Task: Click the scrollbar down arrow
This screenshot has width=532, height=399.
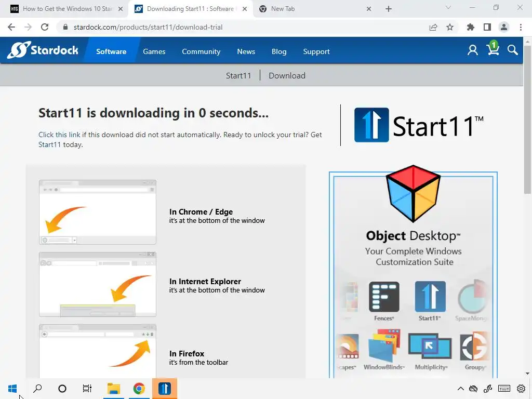Action: coord(527,374)
